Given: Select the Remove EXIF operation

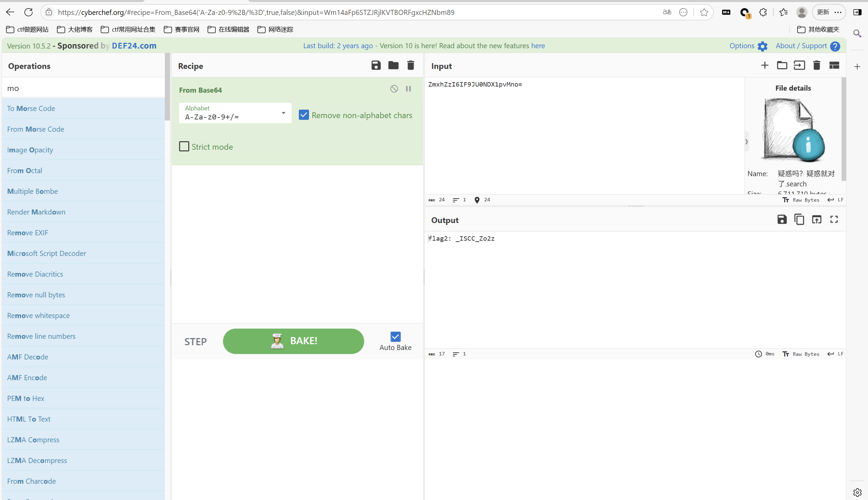Looking at the screenshot, I should [83, 233].
